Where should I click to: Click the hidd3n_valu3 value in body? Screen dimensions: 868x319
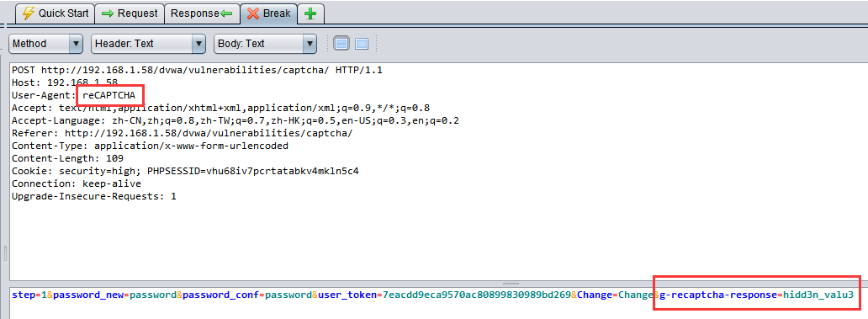point(818,295)
